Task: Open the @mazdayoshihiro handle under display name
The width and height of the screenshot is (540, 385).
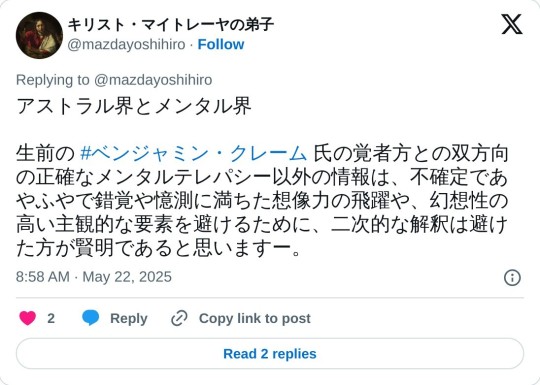Action: (x=126, y=45)
